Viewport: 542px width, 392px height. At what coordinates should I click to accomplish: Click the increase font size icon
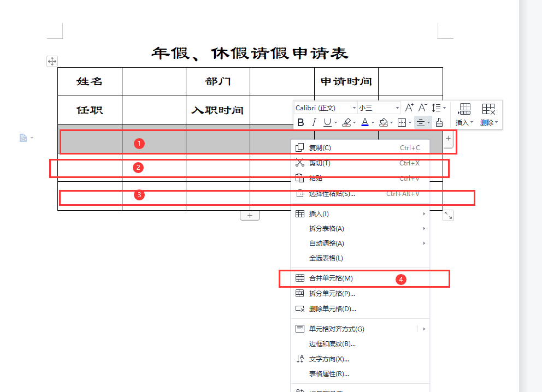(x=409, y=108)
